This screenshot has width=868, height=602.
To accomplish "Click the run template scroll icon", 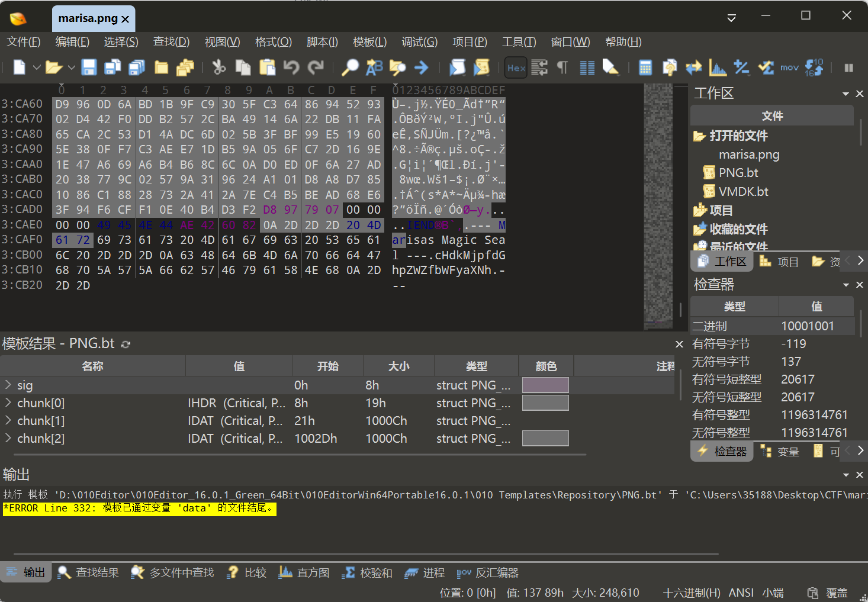I will click(481, 67).
